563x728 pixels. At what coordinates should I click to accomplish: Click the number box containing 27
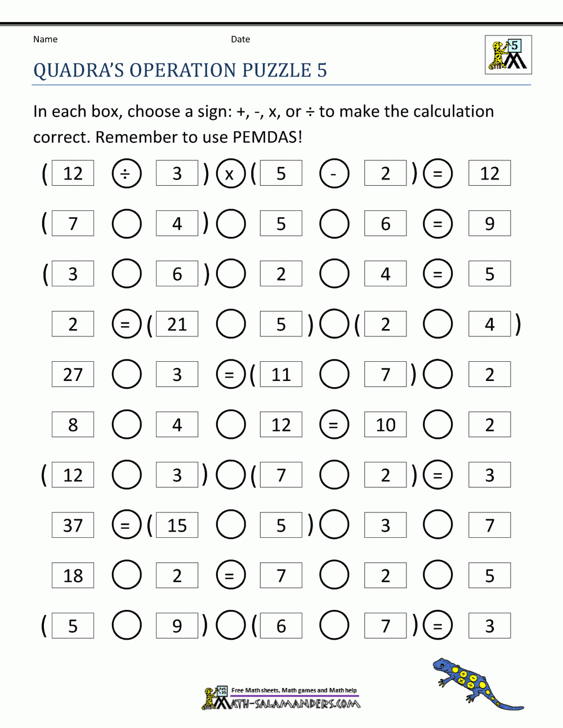tap(73, 374)
